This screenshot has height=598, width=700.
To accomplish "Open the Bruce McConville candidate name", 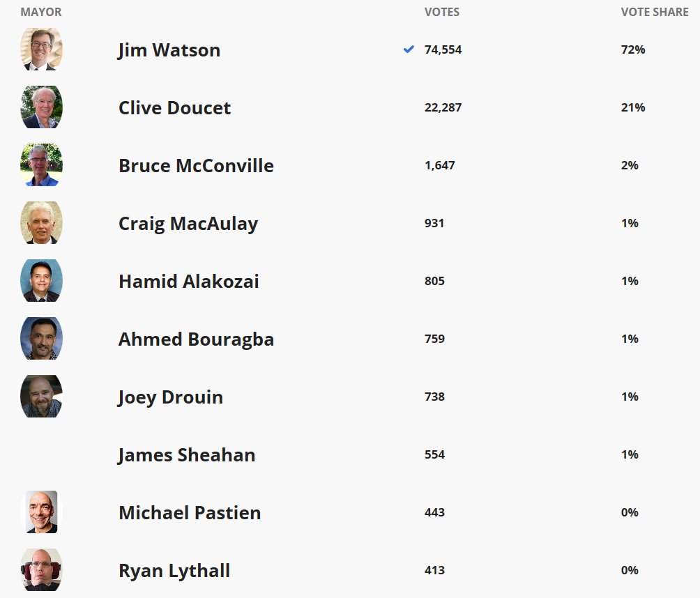I will pyautogui.click(x=196, y=166).
